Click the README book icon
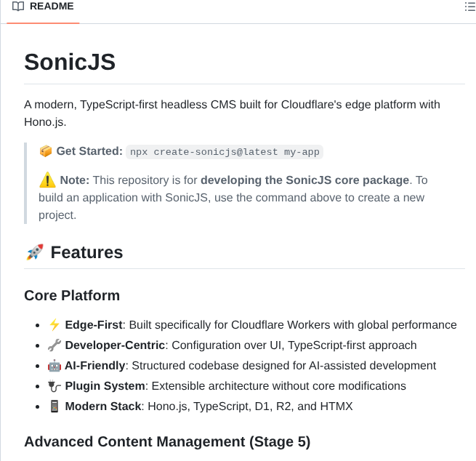Screen dimensions: 476x461 click(18, 7)
